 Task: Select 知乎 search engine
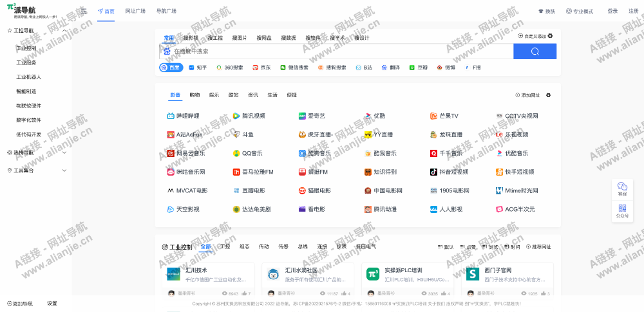tap(198, 68)
